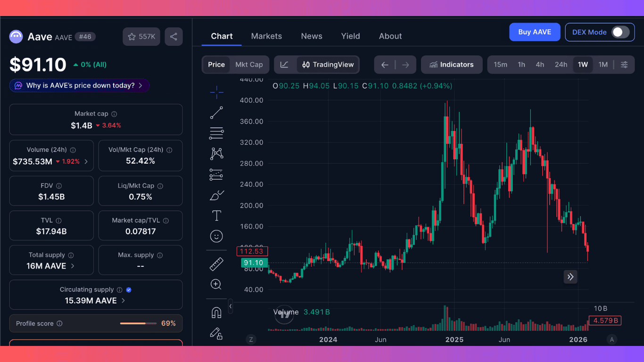Select the text annotation tool
The height and width of the screenshot is (362, 644).
point(216,215)
